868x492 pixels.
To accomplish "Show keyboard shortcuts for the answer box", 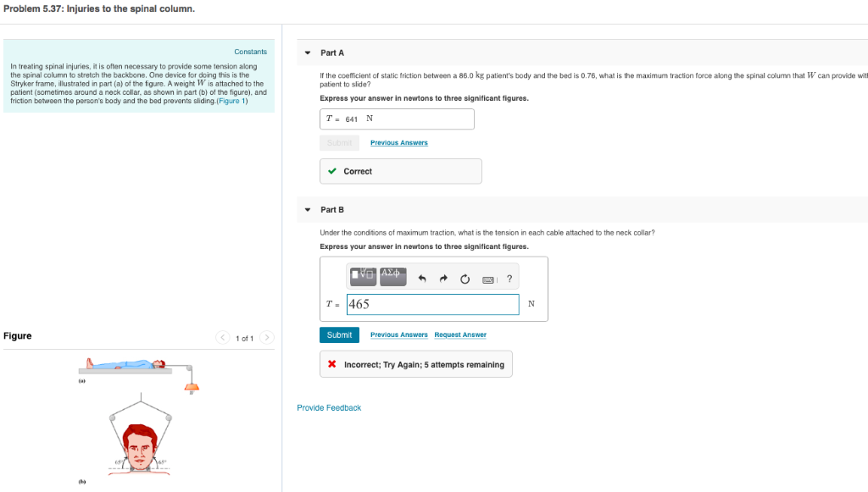I will pos(488,279).
